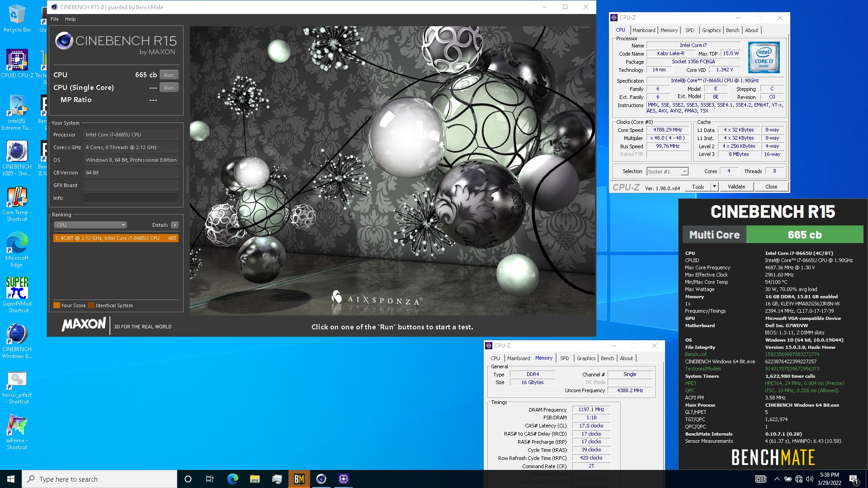868x488 pixels.
Task: Switch to Mainboard tab in top CPU-Z
Action: tap(644, 30)
